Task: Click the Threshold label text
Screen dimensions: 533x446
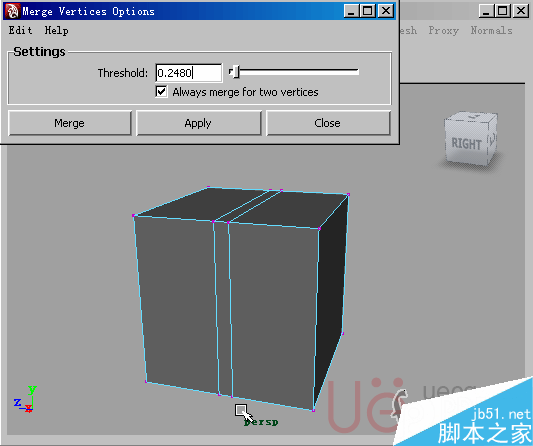Action: coord(123,73)
